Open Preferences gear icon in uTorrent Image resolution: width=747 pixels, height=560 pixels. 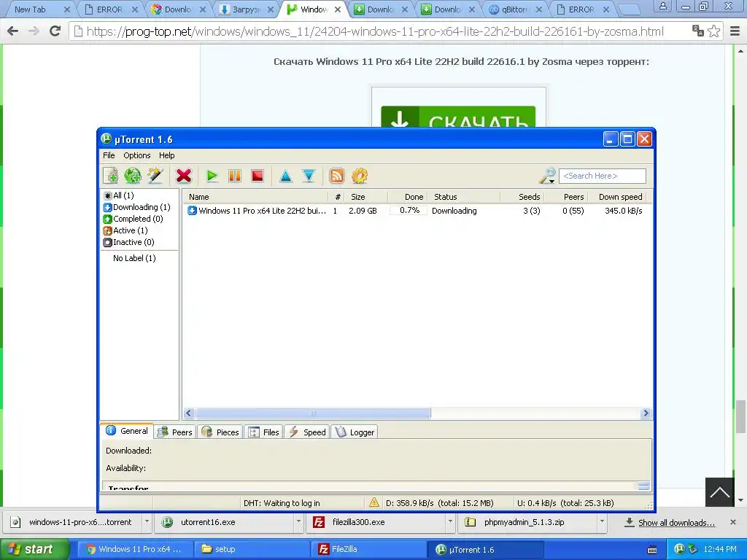click(x=360, y=176)
